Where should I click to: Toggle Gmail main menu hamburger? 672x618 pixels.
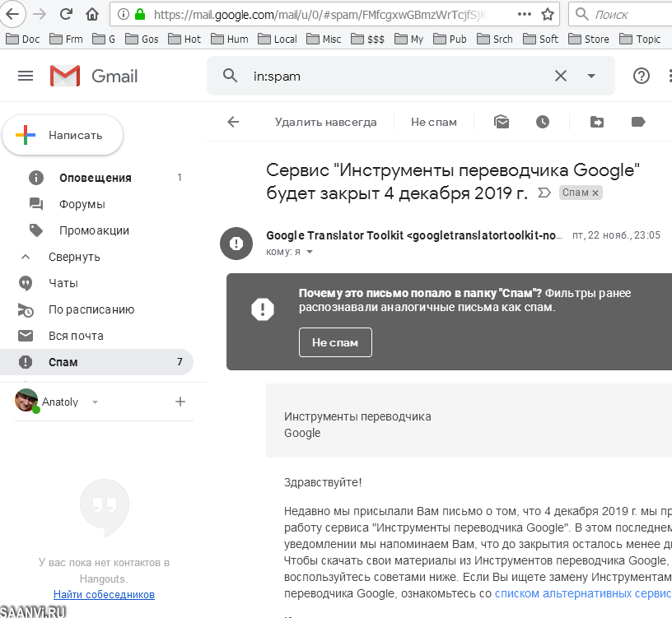[26, 76]
